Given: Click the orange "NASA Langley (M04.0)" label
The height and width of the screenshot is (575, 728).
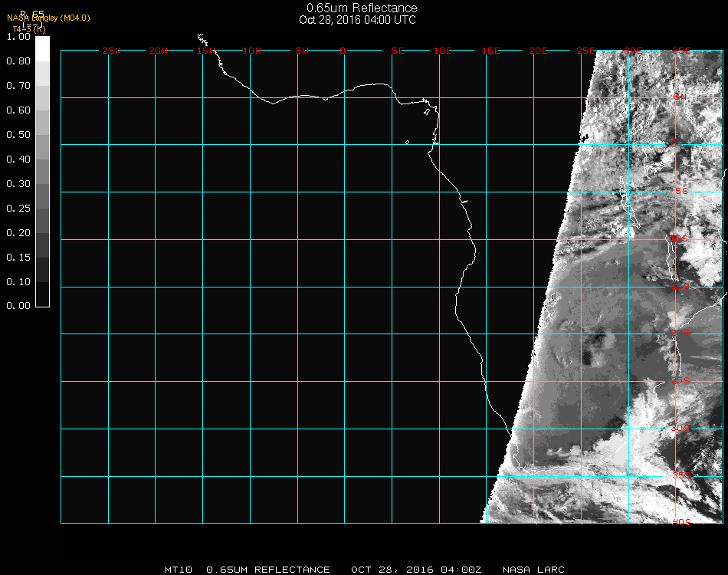Looking at the screenshot, I should [48, 18].
